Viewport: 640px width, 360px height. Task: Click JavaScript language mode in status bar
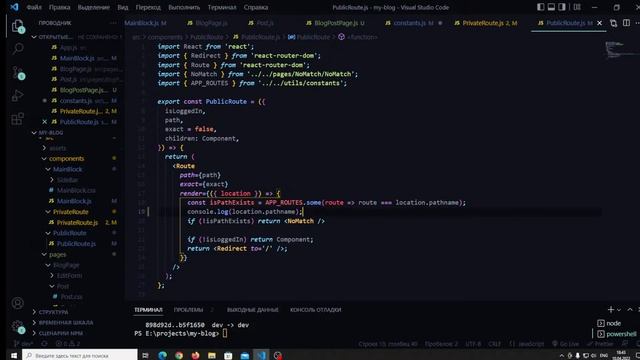click(527, 344)
